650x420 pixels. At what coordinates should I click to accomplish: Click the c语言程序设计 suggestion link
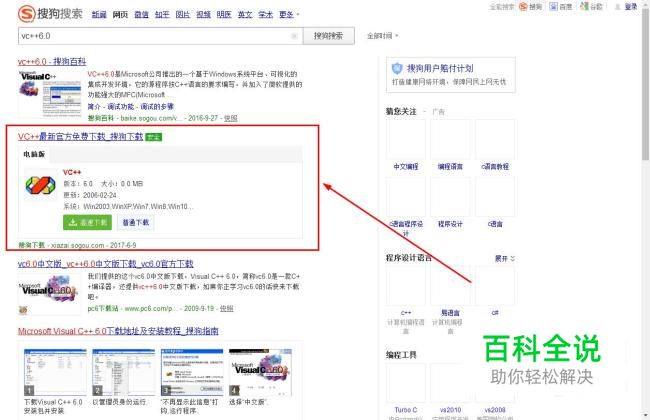406,228
